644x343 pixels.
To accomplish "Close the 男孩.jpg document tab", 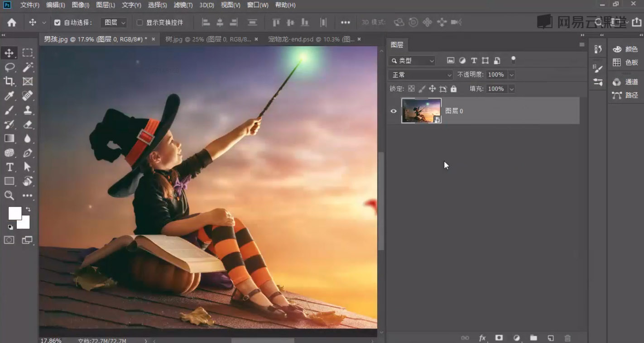I will 153,39.
